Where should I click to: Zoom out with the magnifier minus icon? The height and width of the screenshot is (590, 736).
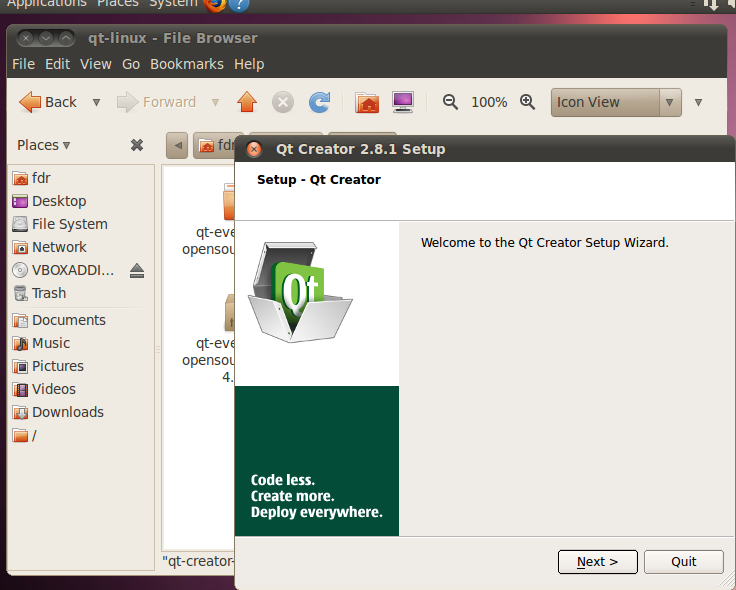point(450,102)
